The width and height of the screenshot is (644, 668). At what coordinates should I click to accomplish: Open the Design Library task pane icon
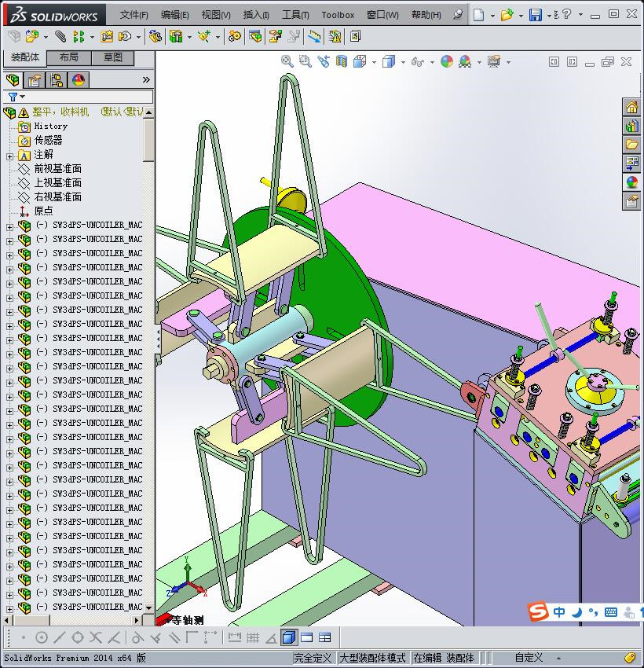click(x=632, y=126)
